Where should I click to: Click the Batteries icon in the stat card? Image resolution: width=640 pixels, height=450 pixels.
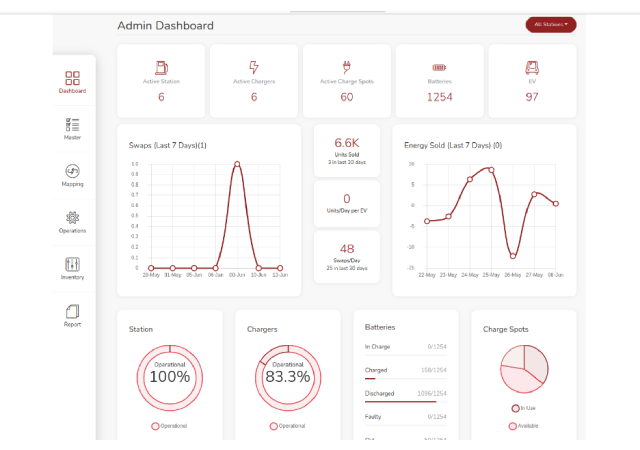point(439,67)
